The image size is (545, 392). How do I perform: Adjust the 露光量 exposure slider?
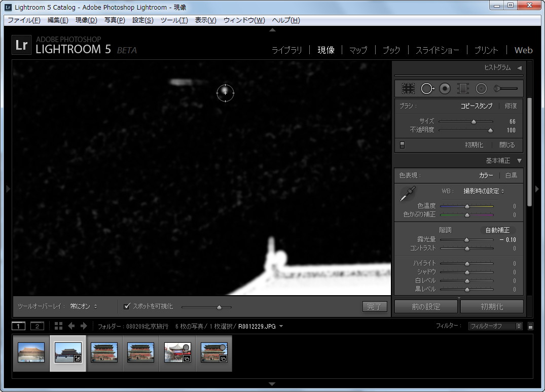(467, 240)
